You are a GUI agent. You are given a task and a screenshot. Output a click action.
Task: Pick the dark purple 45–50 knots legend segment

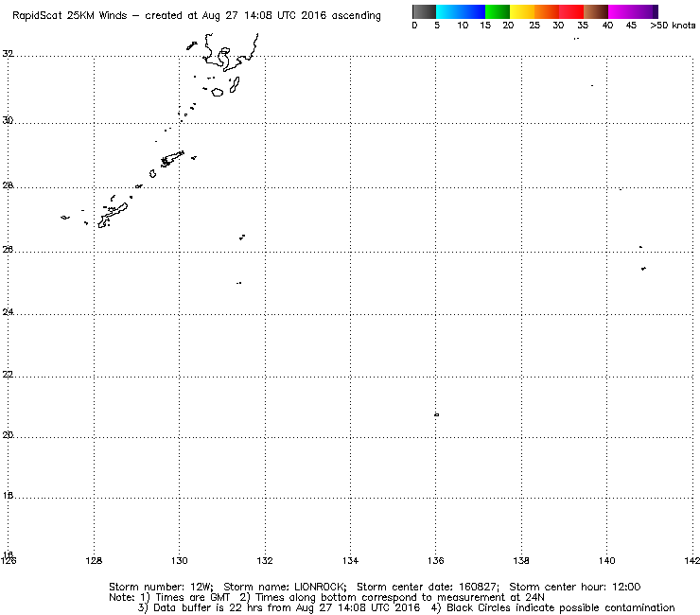click(x=645, y=11)
